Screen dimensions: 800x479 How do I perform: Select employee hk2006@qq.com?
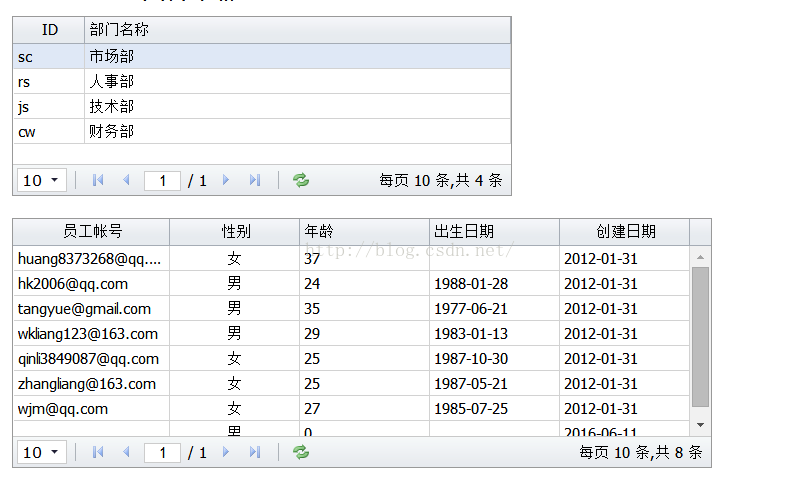pos(351,283)
